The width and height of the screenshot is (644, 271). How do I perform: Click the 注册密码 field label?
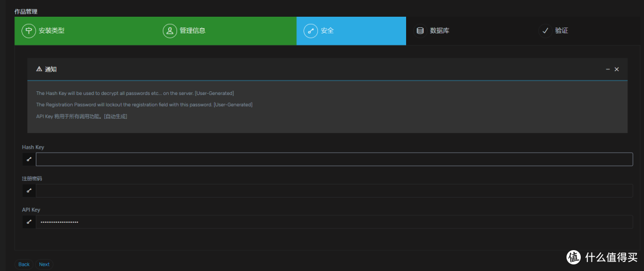click(x=32, y=178)
